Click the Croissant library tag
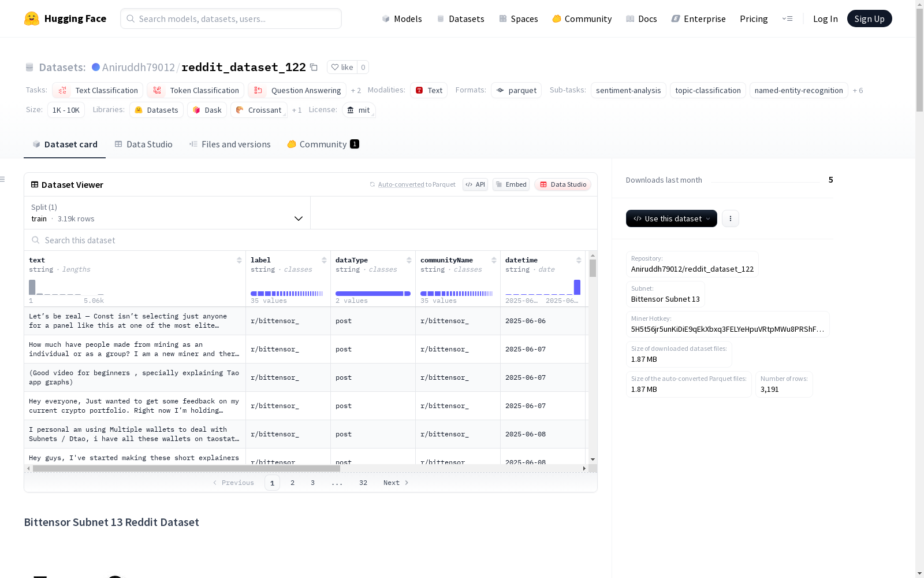The width and height of the screenshot is (924, 578). [259, 110]
